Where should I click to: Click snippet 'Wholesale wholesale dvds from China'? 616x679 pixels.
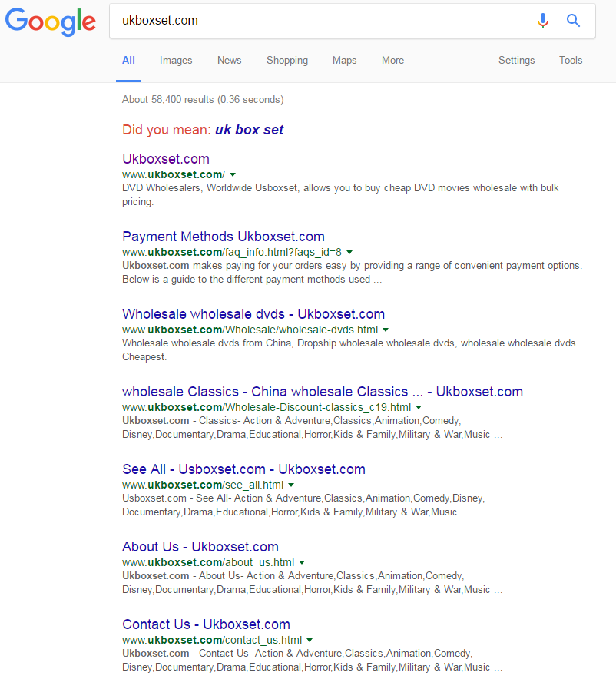point(349,350)
